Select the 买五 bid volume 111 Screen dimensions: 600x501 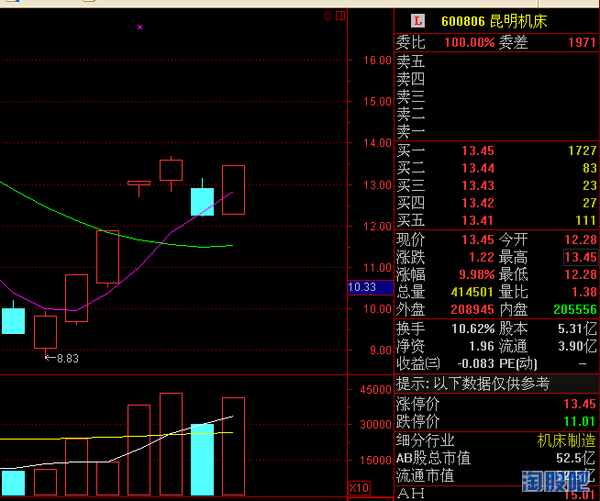(x=586, y=220)
